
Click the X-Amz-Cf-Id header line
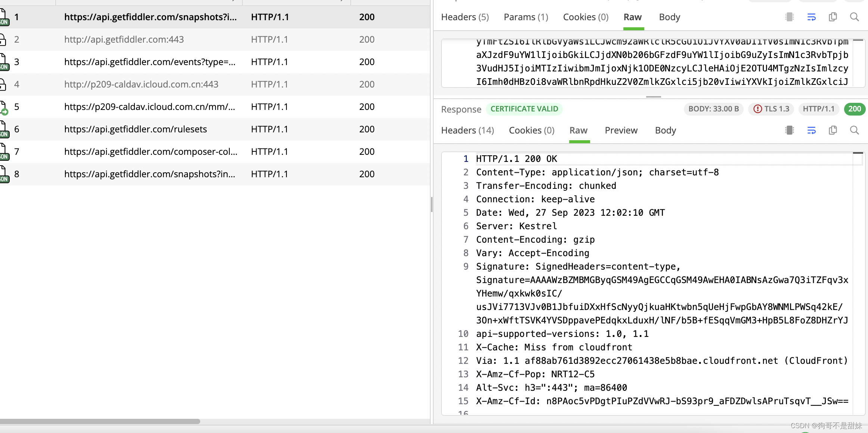click(662, 401)
